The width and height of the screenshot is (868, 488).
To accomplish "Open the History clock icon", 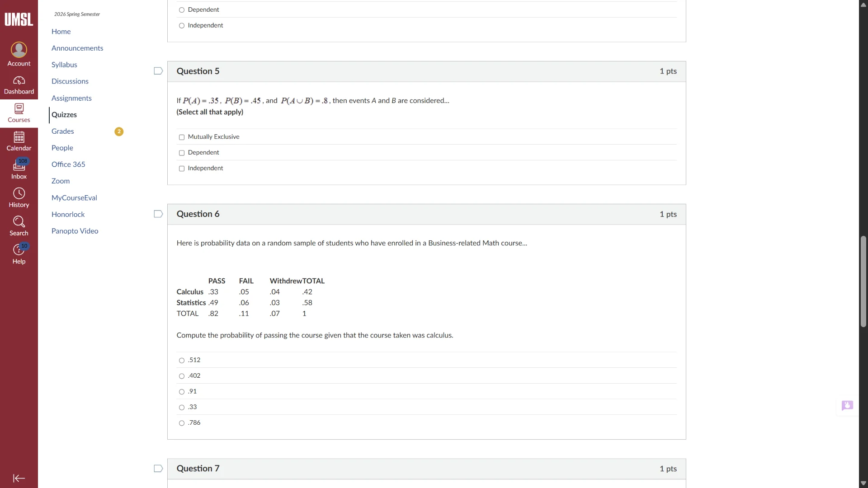I will coord(19,194).
